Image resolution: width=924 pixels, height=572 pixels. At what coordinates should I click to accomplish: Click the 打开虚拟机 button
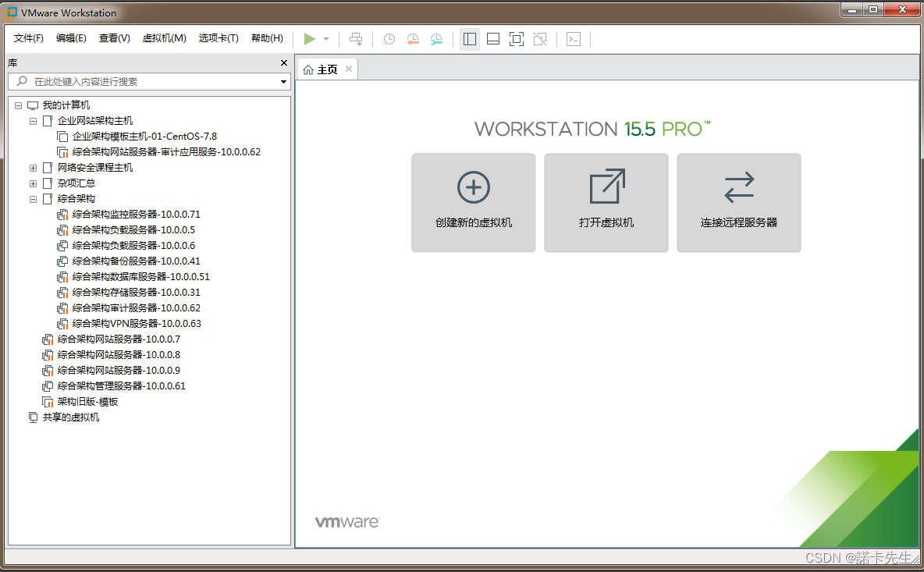[x=606, y=203]
